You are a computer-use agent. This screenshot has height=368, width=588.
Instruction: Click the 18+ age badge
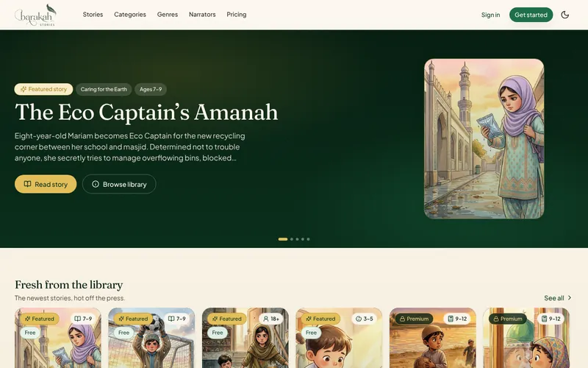point(271,319)
